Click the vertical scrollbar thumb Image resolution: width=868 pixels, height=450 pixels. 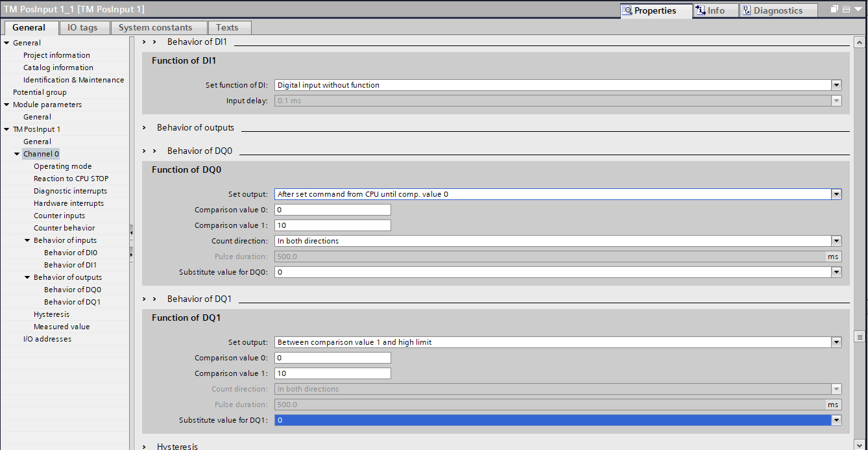(x=860, y=336)
